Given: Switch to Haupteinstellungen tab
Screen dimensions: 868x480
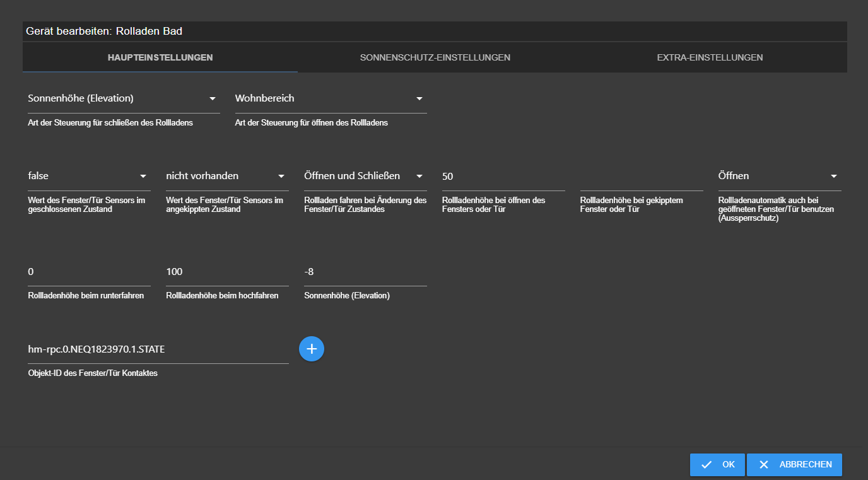Looking at the screenshot, I should (x=160, y=57).
